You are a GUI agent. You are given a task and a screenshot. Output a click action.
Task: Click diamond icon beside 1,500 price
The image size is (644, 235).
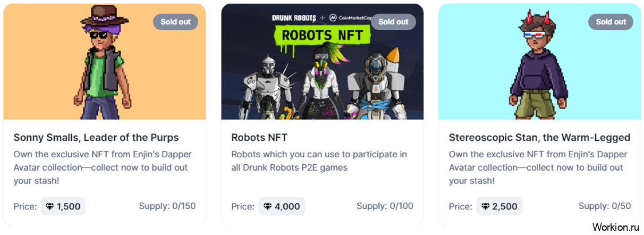50,207
